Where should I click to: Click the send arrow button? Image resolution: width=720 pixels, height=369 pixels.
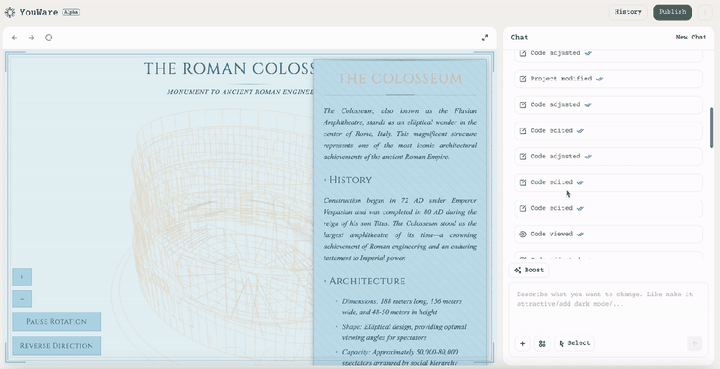click(694, 343)
